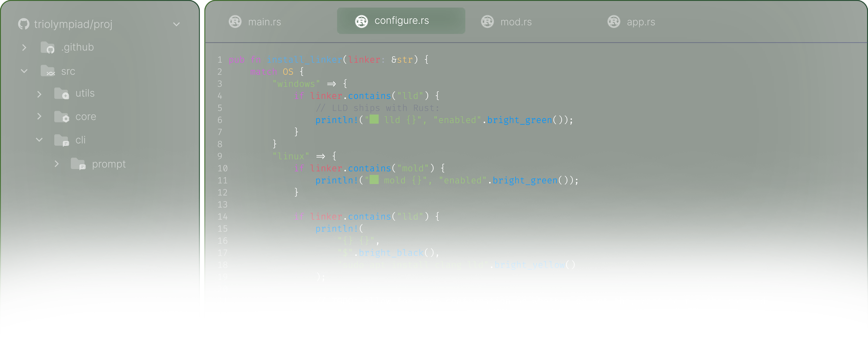Click the core folder icon

(x=61, y=116)
